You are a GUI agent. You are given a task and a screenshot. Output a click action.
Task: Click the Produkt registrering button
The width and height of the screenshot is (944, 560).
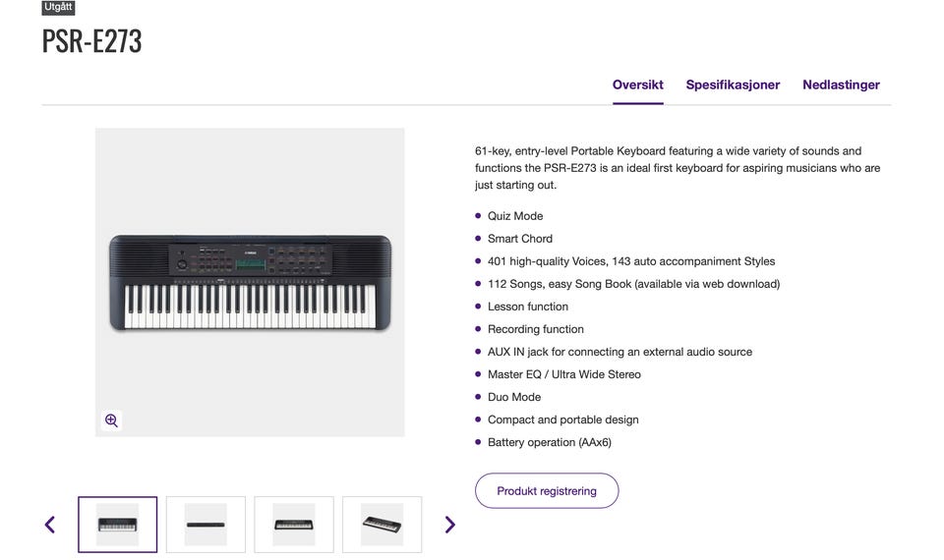click(547, 491)
